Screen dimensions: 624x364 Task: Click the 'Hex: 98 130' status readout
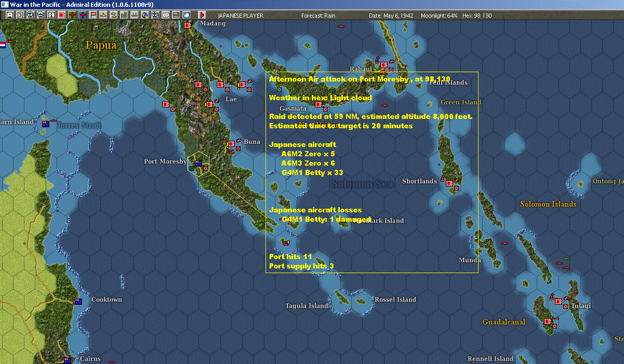(476, 16)
